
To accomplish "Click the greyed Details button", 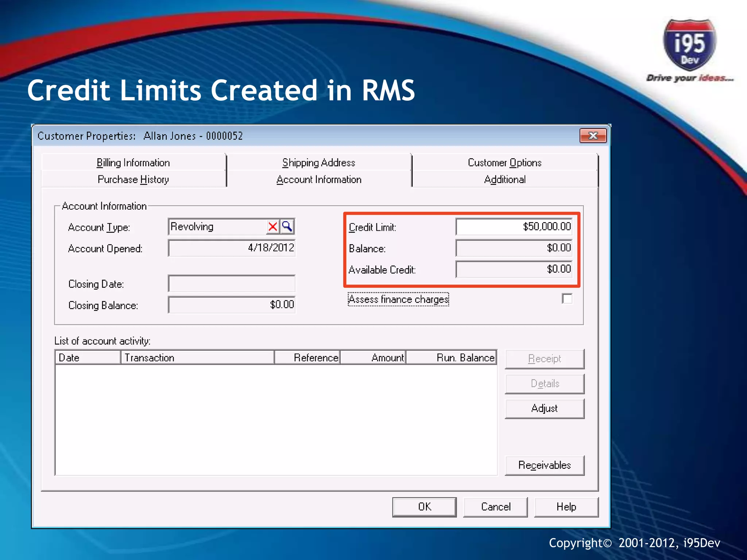I will pyautogui.click(x=545, y=384).
